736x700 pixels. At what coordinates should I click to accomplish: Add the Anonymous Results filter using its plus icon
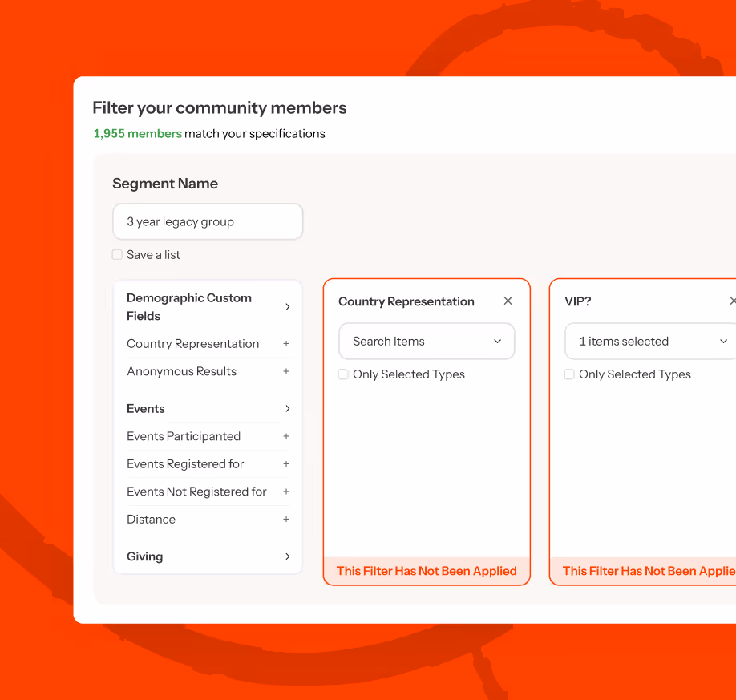pos(286,371)
